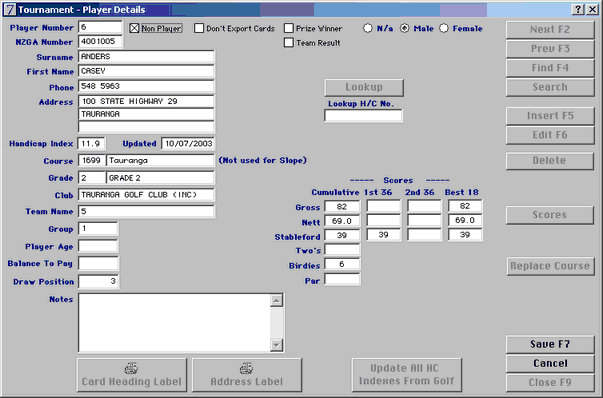The width and height of the screenshot is (603, 398).
Task: Click the Best 18 Gross field
Action: pyautogui.click(x=465, y=206)
